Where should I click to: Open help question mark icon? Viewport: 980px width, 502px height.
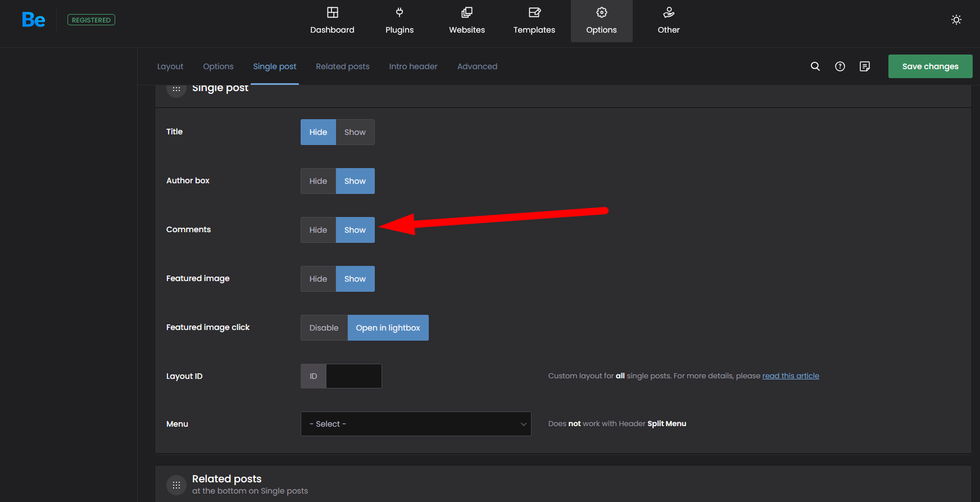coord(840,66)
